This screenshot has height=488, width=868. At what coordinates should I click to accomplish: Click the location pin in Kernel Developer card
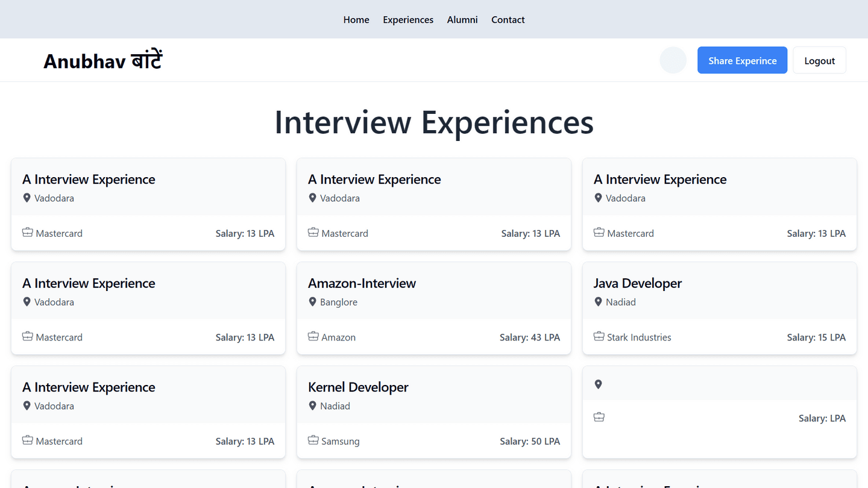coord(312,405)
